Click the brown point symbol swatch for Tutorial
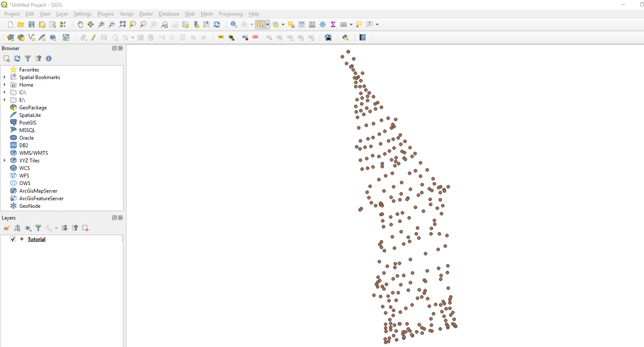644x347 pixels. (22, 239)
